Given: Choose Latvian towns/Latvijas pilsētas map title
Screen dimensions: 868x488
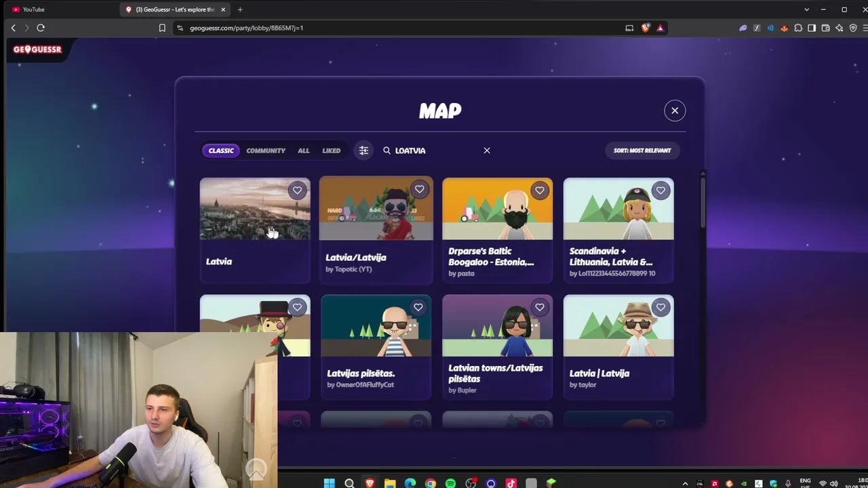Looking at the screenshot, I should [x=496, y=373].
